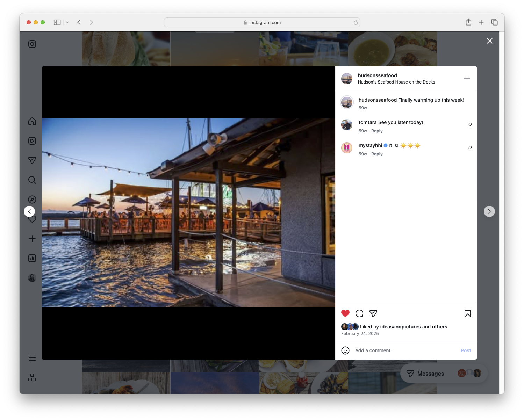Share the post via the paper plane icon
The width and height of the screenshot is (524, 420).
coord(373,313)
